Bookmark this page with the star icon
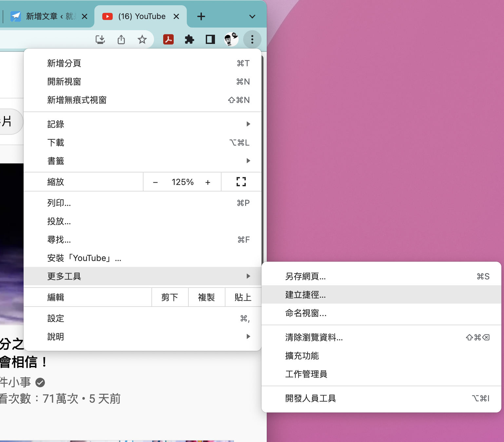The height and width of the screenshot is (442, 504). (142, 40)
